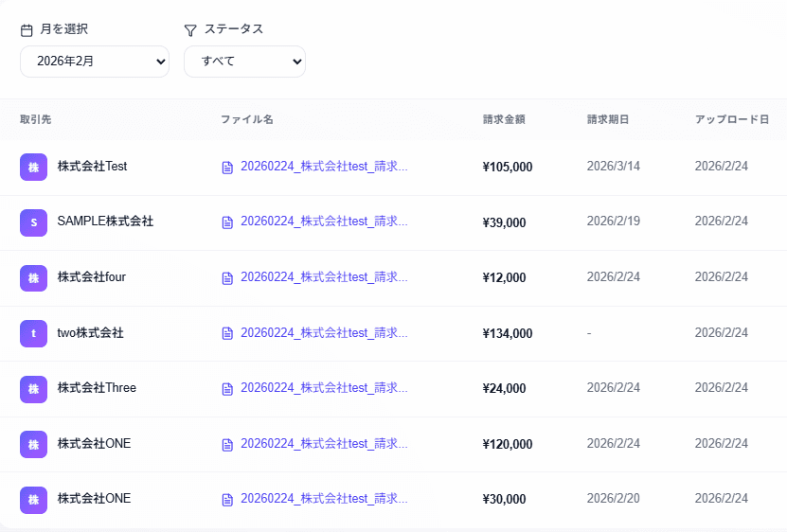Click the ¥105,000 amount cell
This screenshot has width=787, height=532.
click(508, 168)
